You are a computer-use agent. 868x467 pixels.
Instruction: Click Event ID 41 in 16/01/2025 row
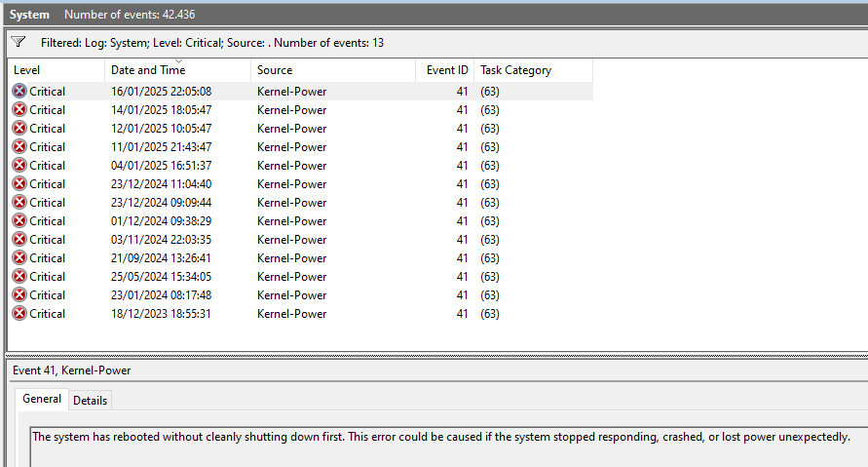(x=462, y=91)
